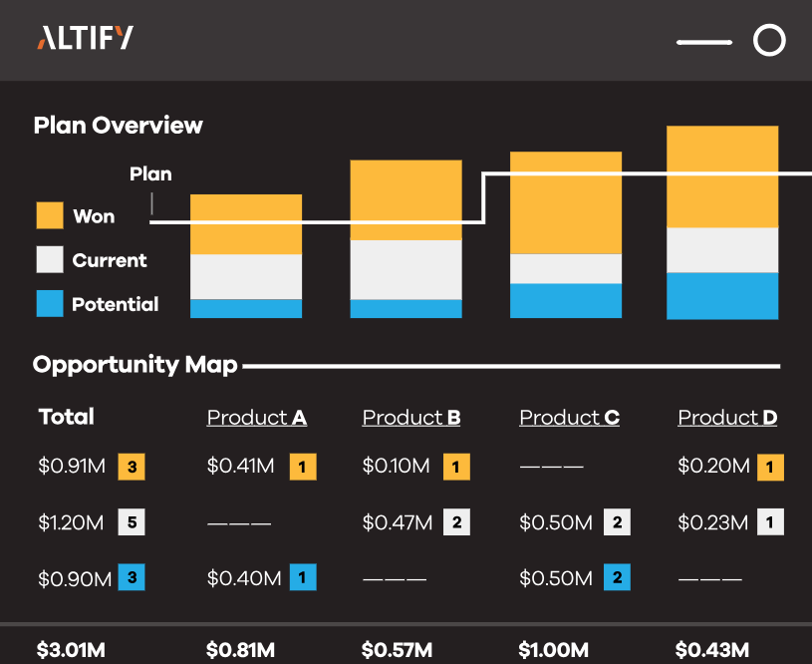The width and height of the screenshot is (812, 664).
Task: Click the $0.57M Product B total
Action: click(x=397, y=650)
